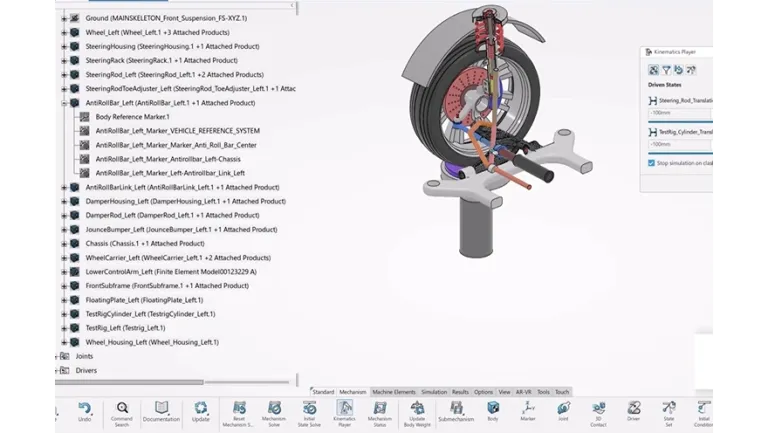The height and width of the screenshot is (433, 768).
Task: Collapse the AntiRollBar_Left tree node
Action: (x=64, y=103)
